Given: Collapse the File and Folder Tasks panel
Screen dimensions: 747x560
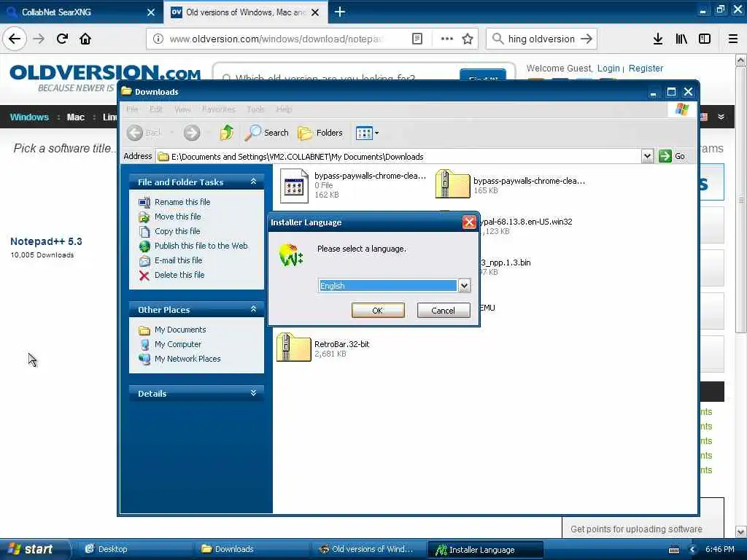Looking at the screenshot, I should coord(253,182).
